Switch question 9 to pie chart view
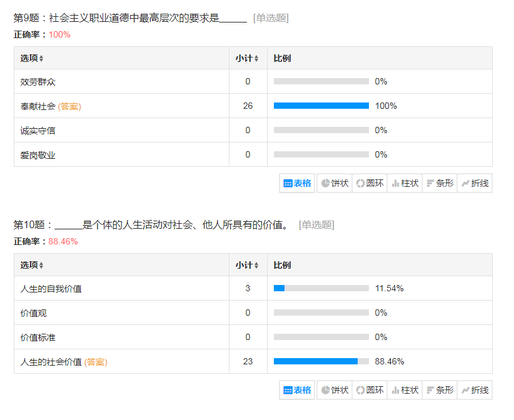The height and width of the screenshot is (420, 514). [x=335, y=183]
